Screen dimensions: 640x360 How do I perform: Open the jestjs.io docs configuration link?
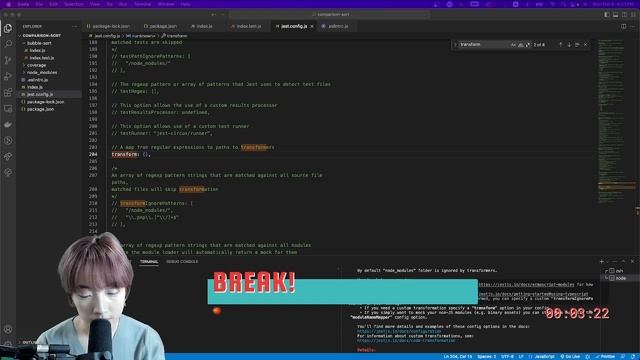[x=399, y=331]
